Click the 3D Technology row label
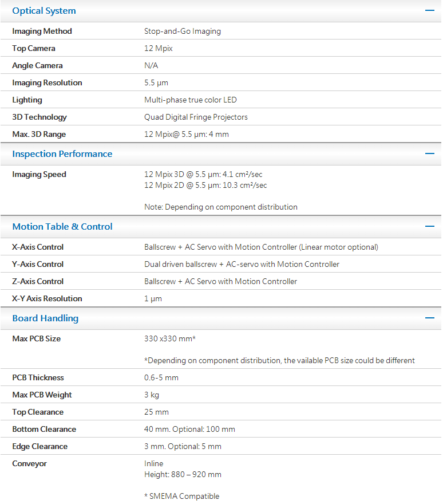The image size is (443, 504). pyautogui.click(x=39, y=117)
